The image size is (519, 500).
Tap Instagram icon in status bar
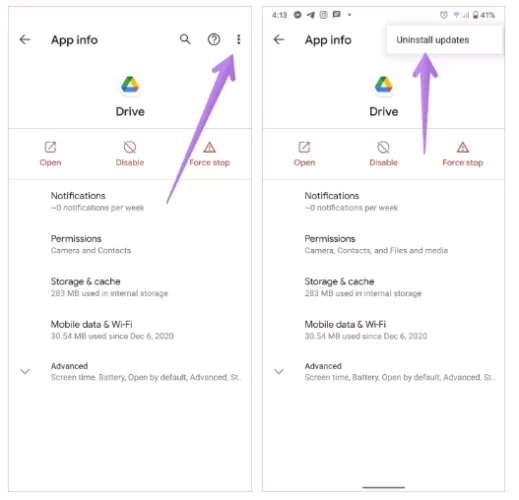click(323, 15)
